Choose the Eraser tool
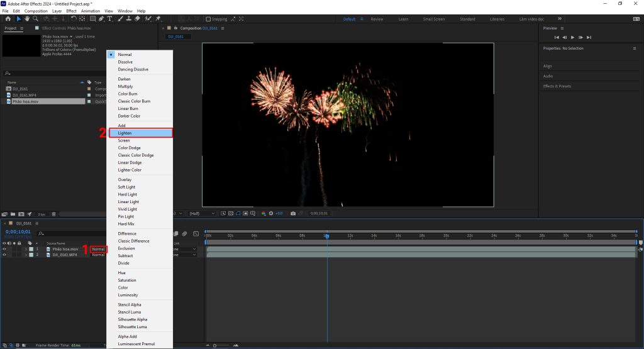 pyautogui.click(x=138, y=19)
